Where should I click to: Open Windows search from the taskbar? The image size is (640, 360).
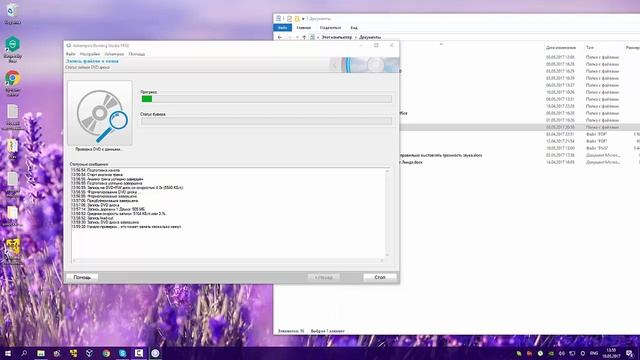coord(24,353)
